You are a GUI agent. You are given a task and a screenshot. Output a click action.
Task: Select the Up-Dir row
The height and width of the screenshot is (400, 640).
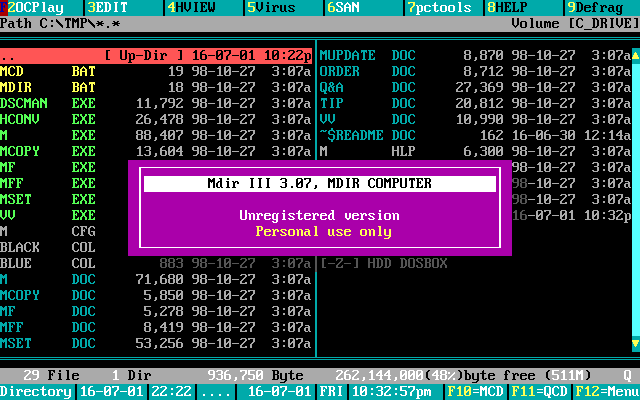[156, 56]
